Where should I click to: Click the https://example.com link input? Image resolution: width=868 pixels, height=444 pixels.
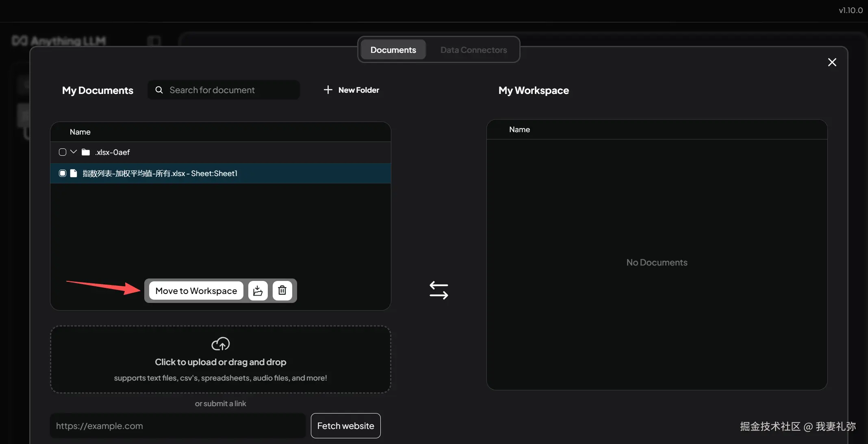point(178,426)
